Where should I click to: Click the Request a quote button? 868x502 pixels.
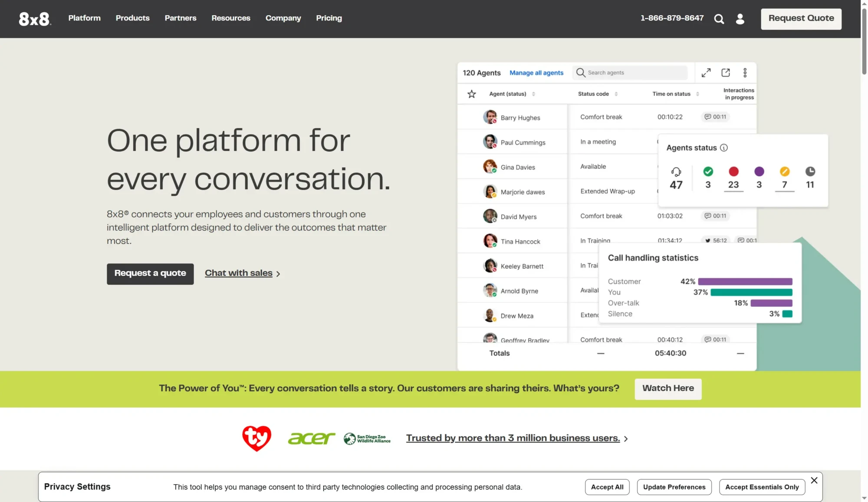[x=150, y=274]
